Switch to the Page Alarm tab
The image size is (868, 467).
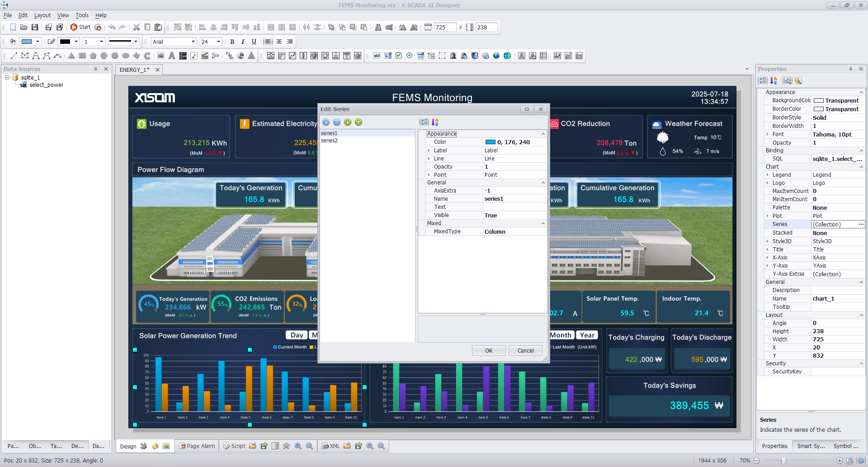pyautogui.click(x=197, y=446)
